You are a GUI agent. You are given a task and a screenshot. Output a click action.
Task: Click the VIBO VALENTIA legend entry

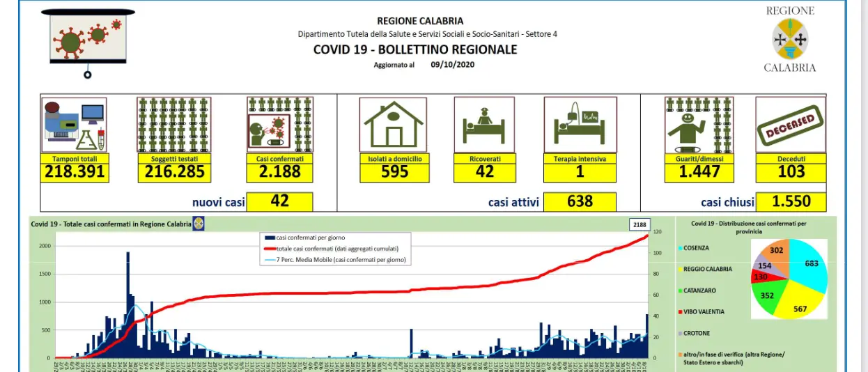point(701,311)
